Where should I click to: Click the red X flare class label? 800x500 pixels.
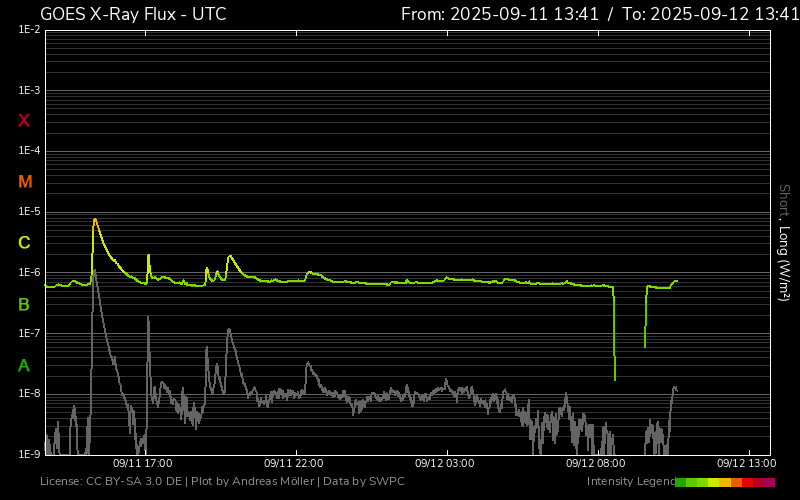coord(24,121)
